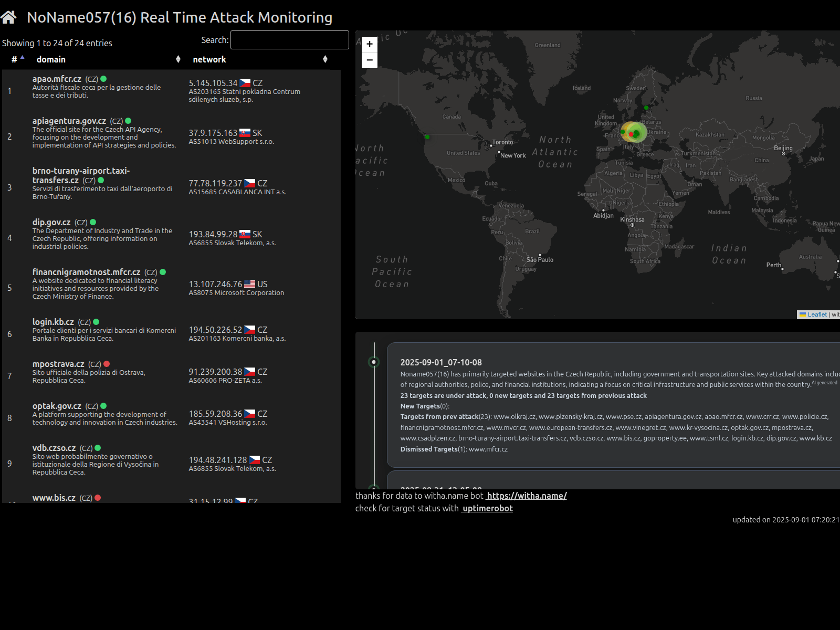Image resolution: width=840 pixels, height=630 pixels.
Task: Select the optak.gov.cz domain entry
Action: click(57, 406)
